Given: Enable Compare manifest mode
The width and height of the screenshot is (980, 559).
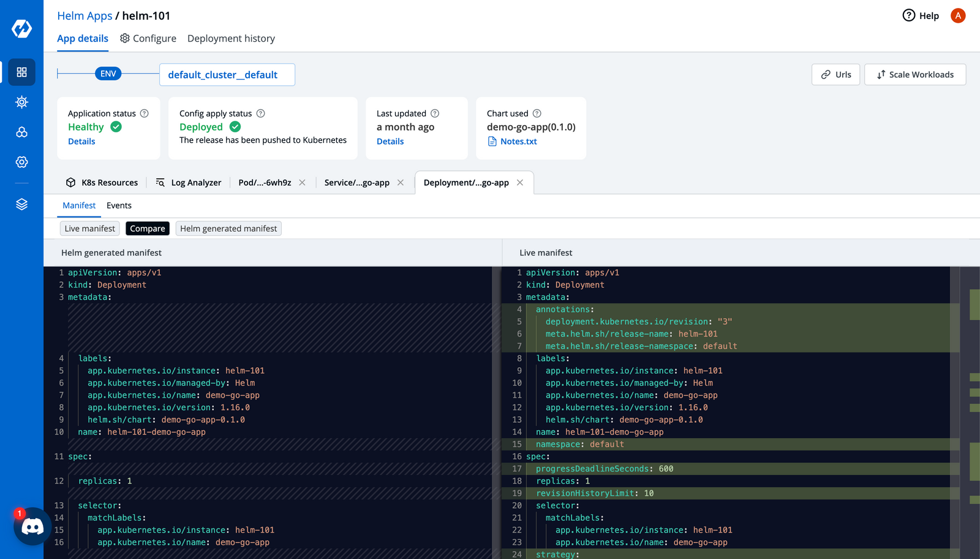Looking at the screenshot, I should [147, 228].
